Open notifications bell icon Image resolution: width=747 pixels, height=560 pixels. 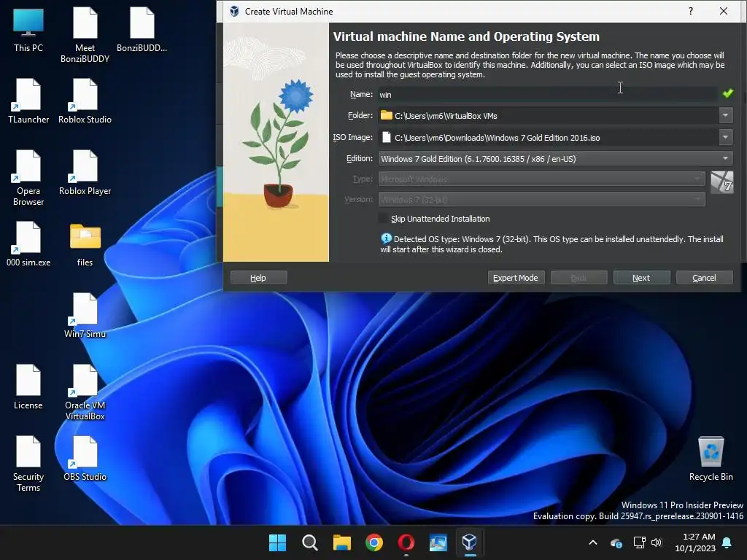point(727,542)
